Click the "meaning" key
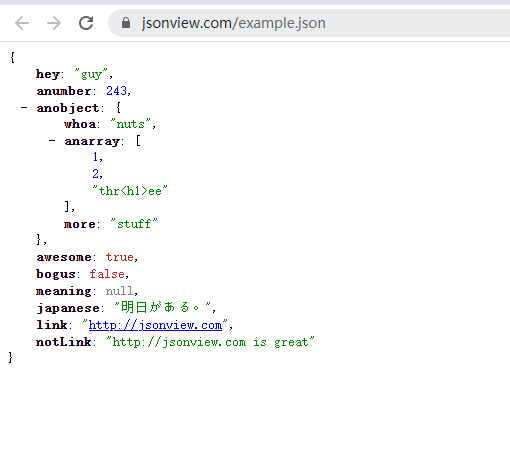 (x=64, y=292)
